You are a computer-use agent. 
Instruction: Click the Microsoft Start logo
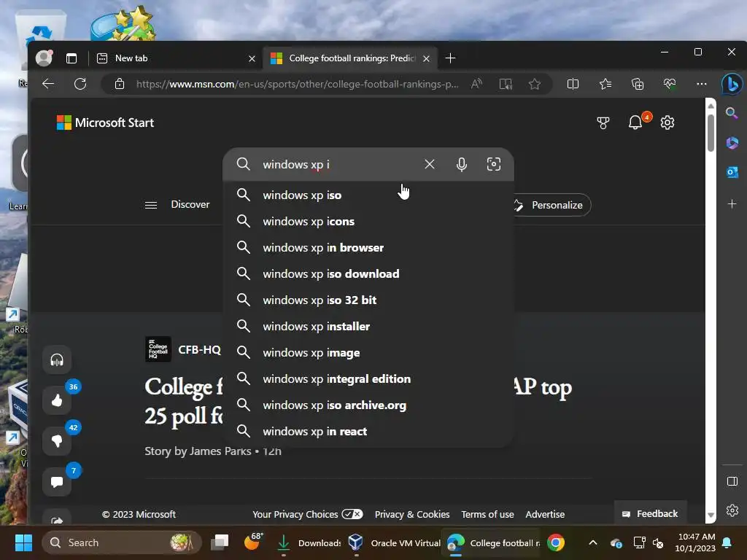tap(105, 122)
